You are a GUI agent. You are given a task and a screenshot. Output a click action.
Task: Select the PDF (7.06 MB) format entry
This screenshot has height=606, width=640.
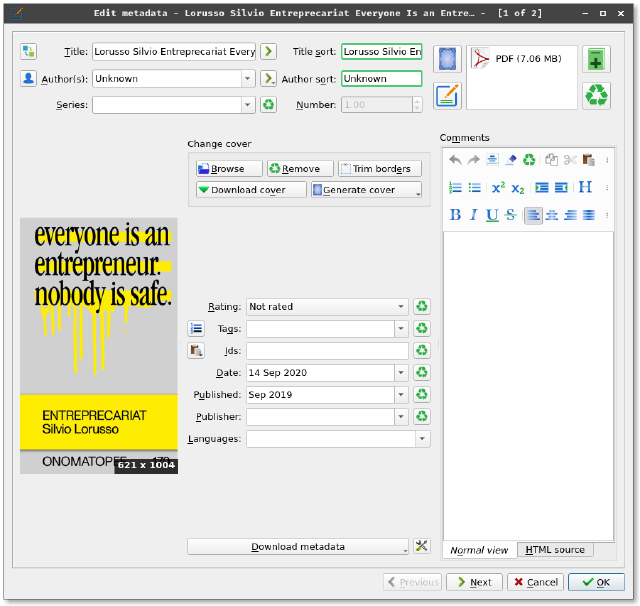pos(522,59)
